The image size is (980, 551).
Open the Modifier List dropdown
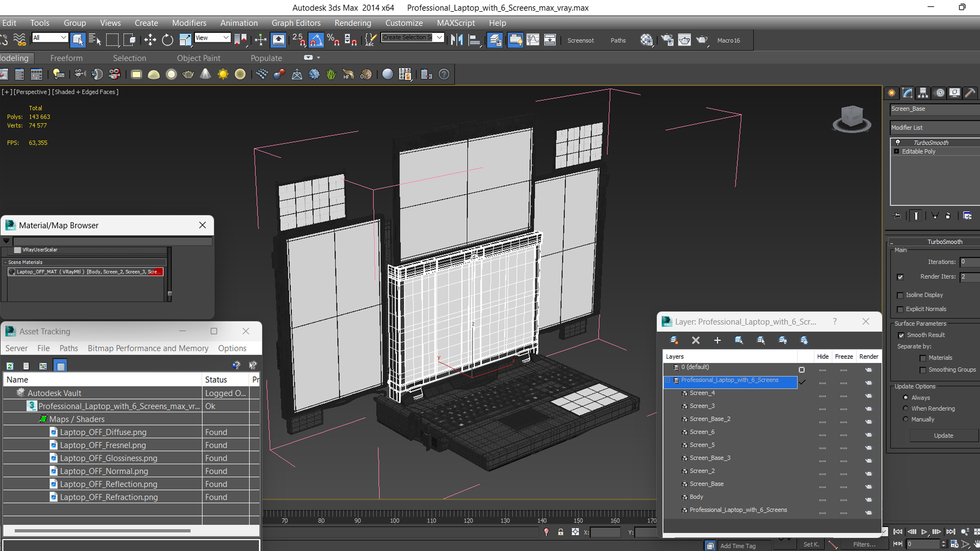(x=935, y=128)
